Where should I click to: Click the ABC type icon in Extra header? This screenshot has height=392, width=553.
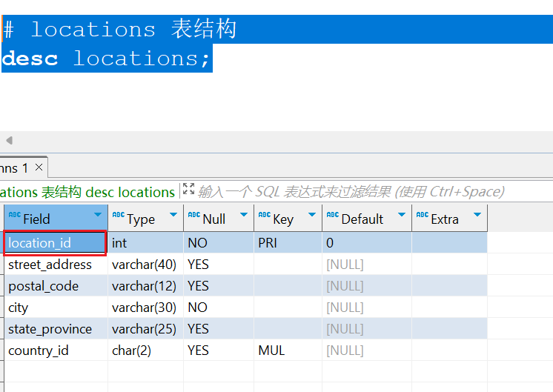(x=422, y=216)
